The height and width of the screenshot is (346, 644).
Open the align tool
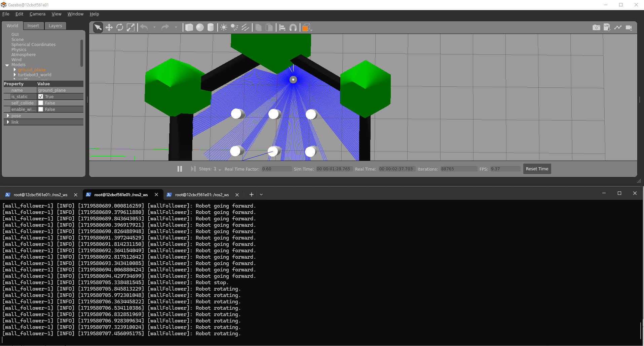click(x=282, y=28)
